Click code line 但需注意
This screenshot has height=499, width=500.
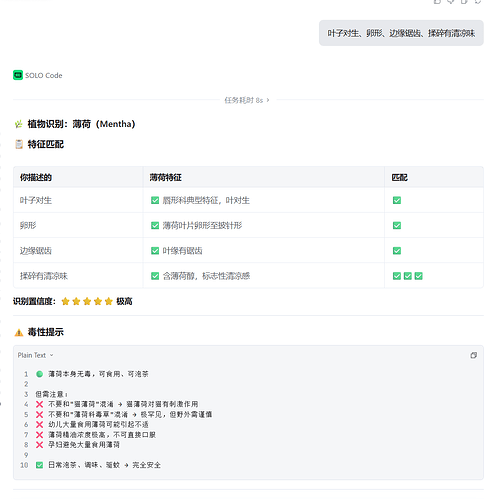[51, 394]
